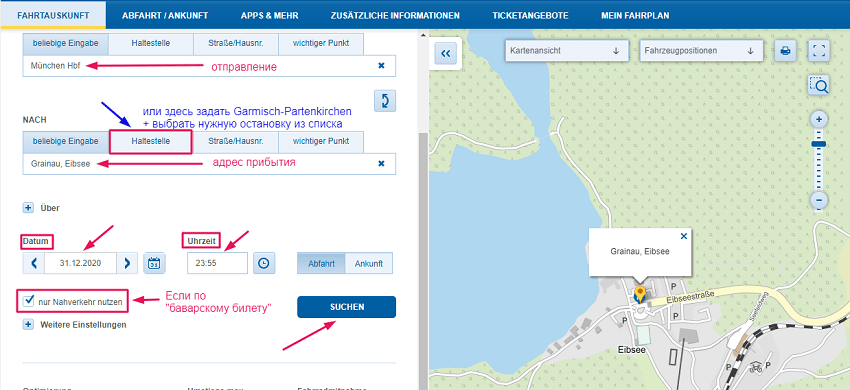Open the clock time picker icon
Image resolution: width=850 pixels, height=390 pixels.
pyautogui.click(x=263, y=263)
